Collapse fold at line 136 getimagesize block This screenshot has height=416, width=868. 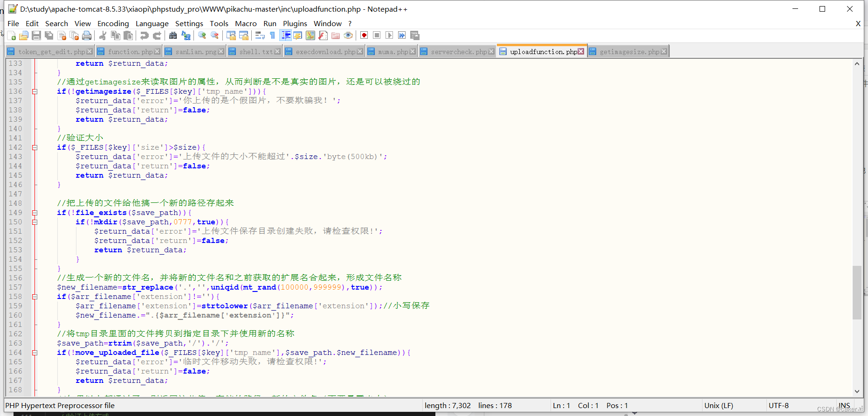(34, 91)
